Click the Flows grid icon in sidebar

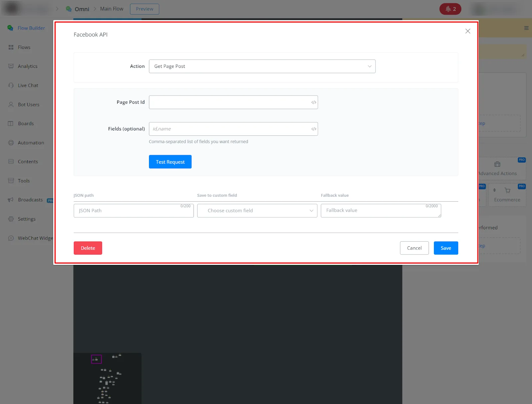pyautogui.click(x=11, y=47)
